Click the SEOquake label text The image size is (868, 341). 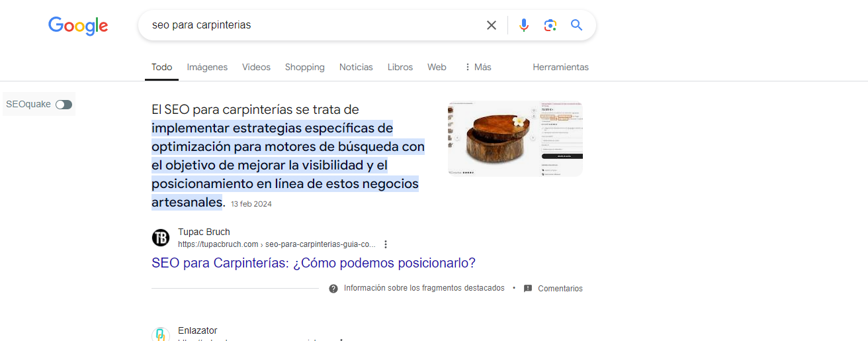(x=28, y=104)
